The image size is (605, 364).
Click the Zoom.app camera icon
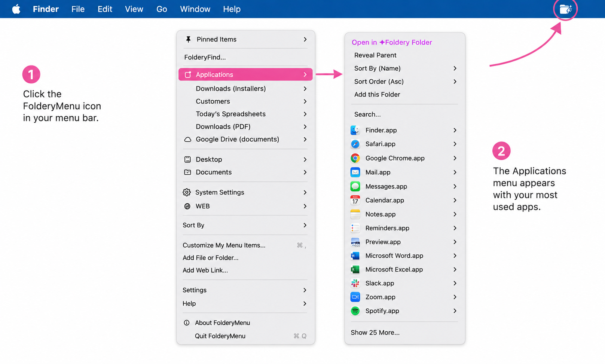(355, 297)
